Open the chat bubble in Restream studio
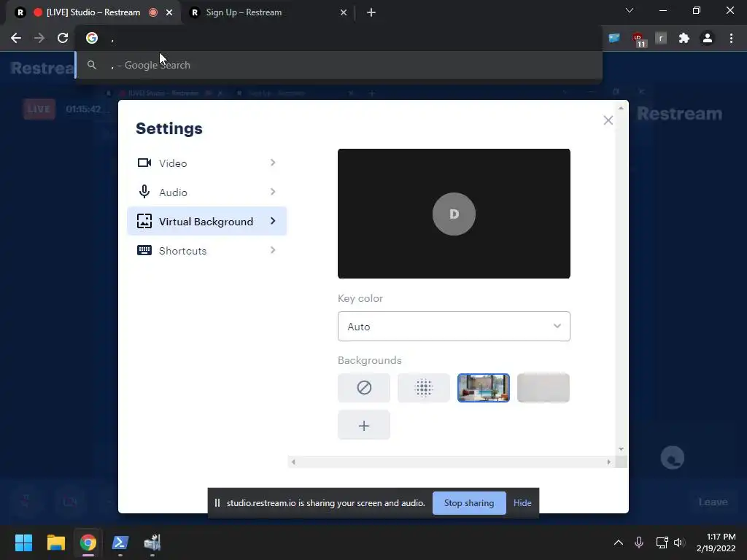Screen dimensions: 747x560 (672, 458)
